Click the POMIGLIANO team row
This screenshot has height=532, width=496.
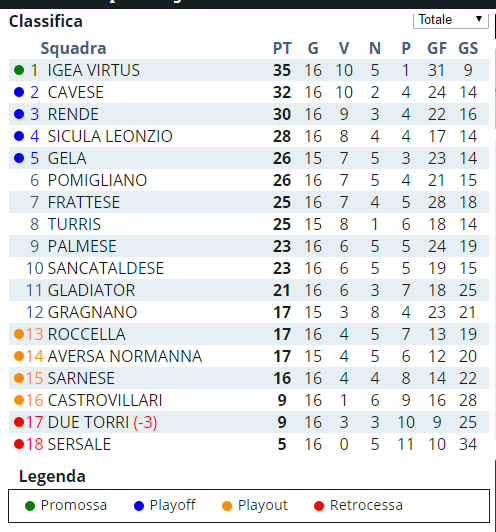pyautogui.click(x=249, y=180)
